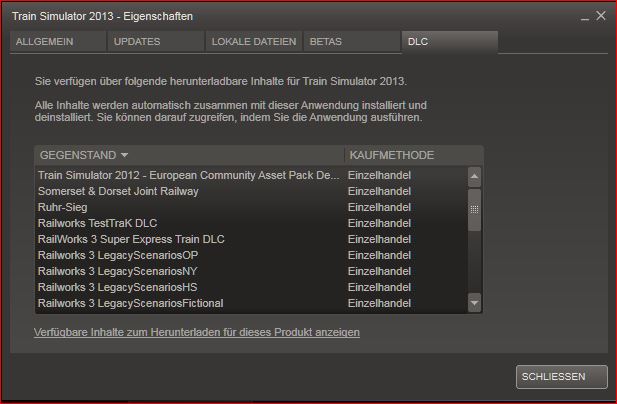
Task: Click the SCHLIESSEN button
Action: click(562, 377)
